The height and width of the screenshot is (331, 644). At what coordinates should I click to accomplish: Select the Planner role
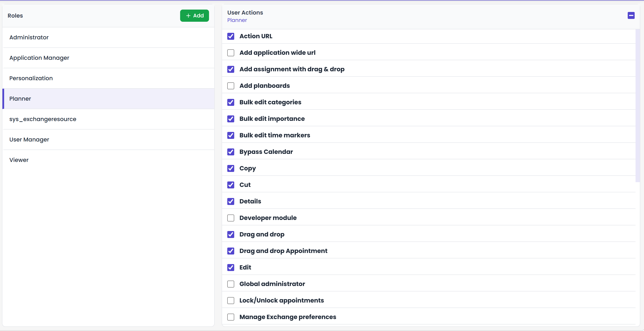click(x=108, y=99)
